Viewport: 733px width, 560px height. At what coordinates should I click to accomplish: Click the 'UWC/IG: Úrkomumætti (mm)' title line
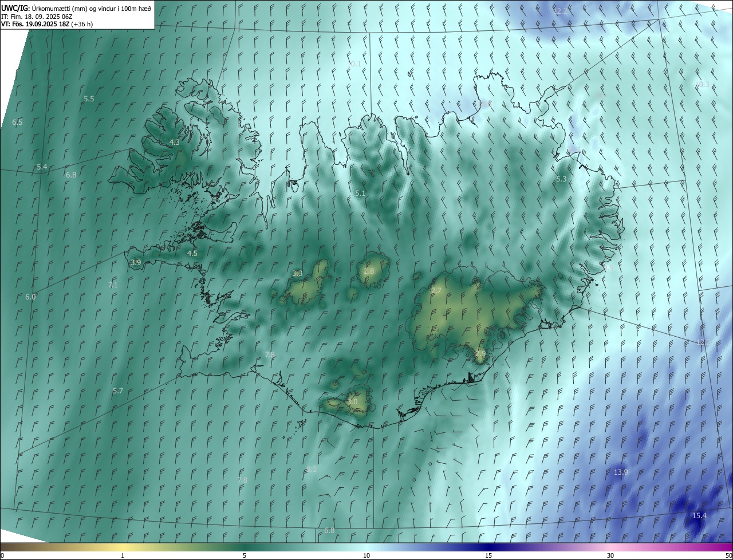click(76, 7)
